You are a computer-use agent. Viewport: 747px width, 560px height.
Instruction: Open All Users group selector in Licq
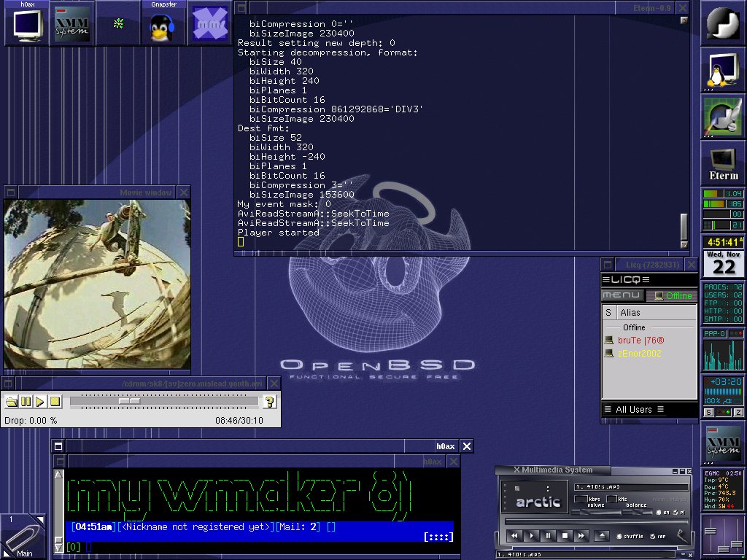(x=634, y=410)
